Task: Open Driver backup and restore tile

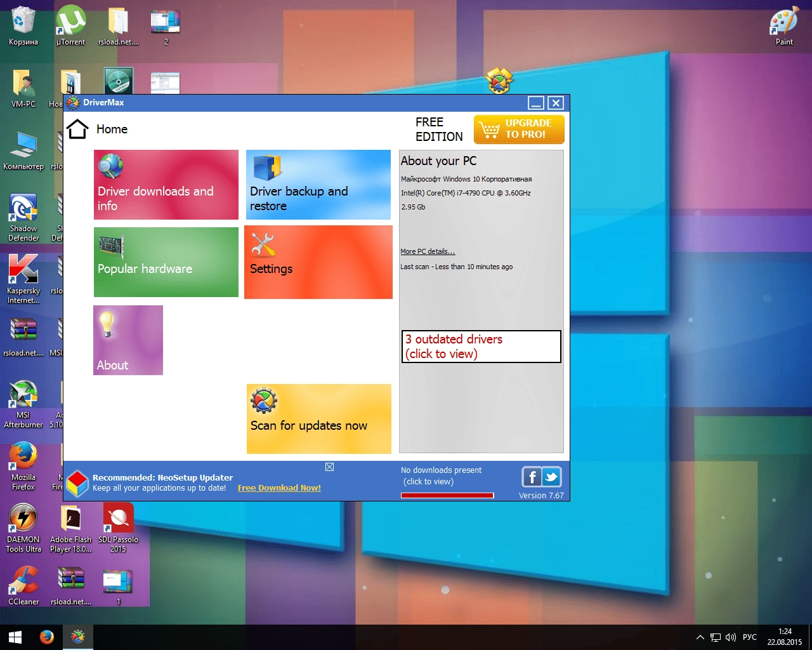Action: tap(318, 185)
